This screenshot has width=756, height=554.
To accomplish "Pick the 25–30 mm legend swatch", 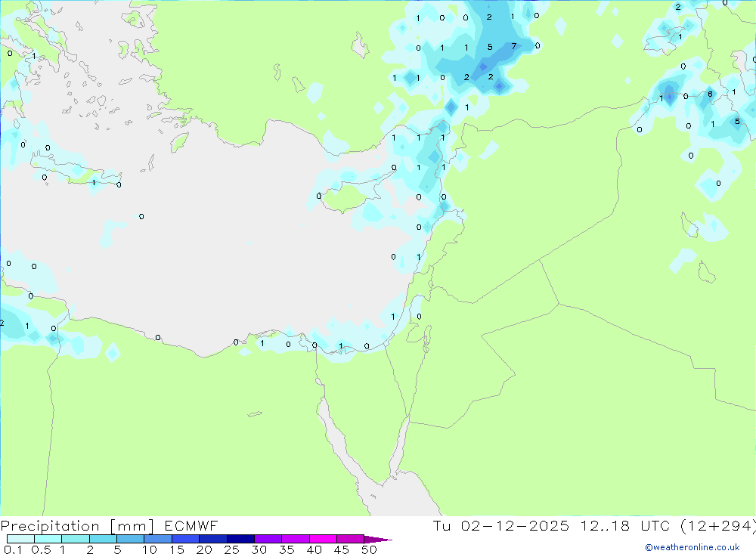I will click(240, 539).
